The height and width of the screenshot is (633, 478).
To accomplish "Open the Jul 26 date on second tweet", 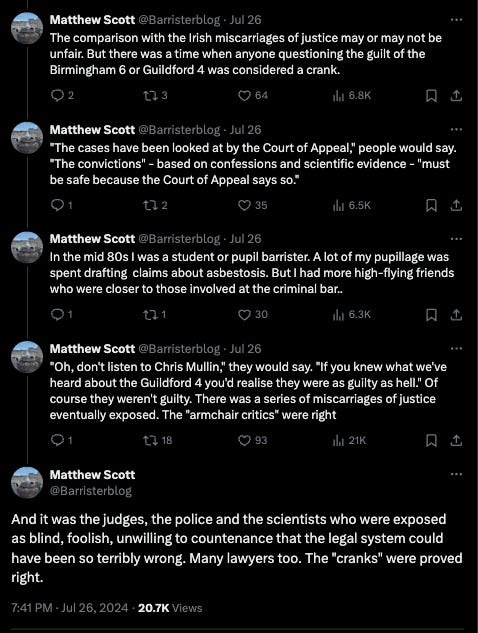I will tap(245, 130).
